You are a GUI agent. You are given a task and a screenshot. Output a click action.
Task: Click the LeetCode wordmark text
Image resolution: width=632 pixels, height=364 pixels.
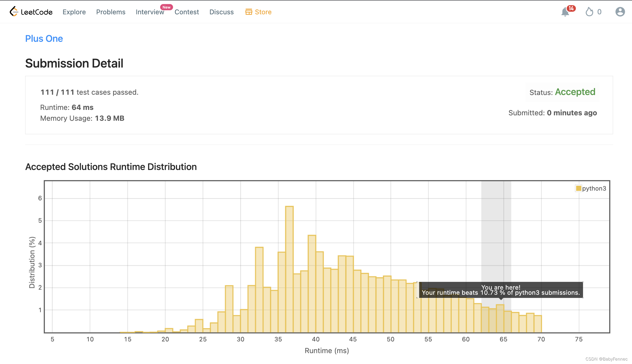pos(37,12)
